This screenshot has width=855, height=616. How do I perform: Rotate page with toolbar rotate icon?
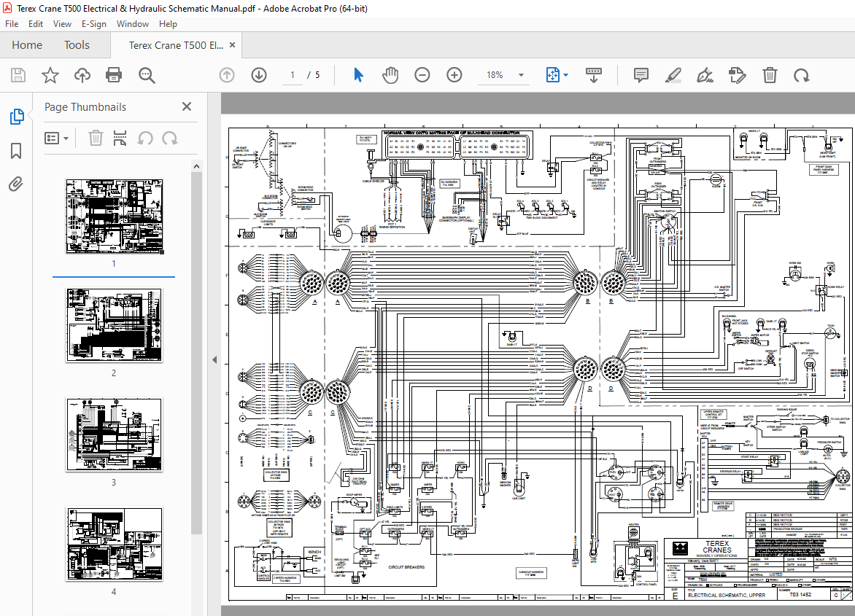(x=802, y=75)
